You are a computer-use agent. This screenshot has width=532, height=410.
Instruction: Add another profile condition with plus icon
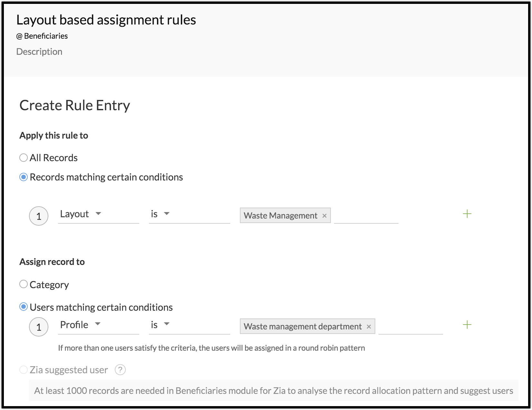point(467,325)
